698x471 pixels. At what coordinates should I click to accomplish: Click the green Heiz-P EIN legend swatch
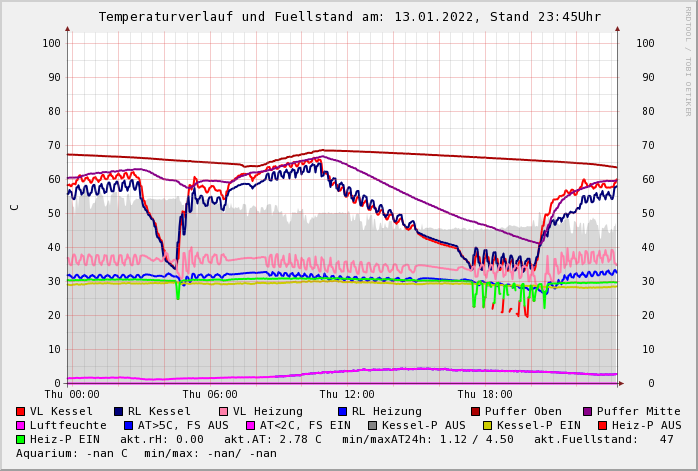(21, 439)
